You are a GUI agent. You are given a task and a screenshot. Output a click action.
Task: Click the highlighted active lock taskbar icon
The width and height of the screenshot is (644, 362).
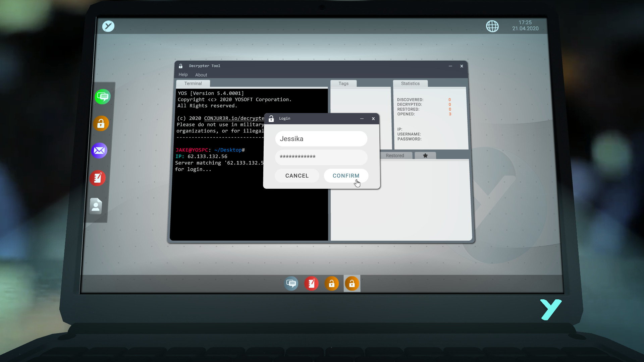(352, 284)
